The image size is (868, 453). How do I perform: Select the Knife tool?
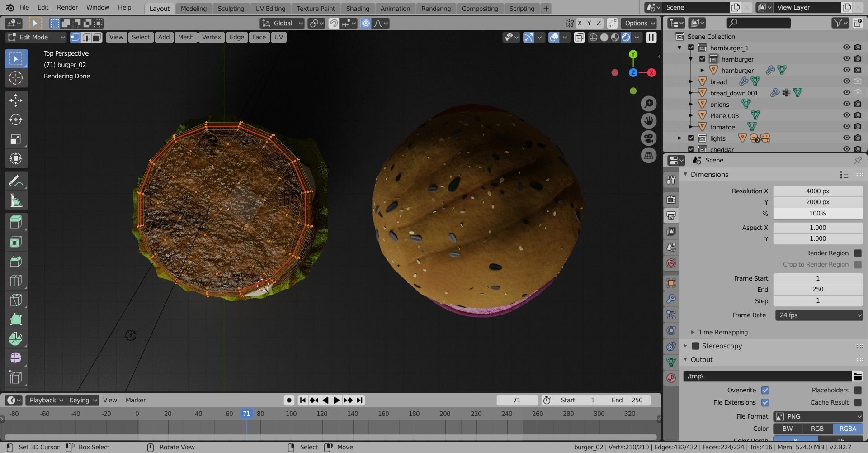tap(16, 300)
